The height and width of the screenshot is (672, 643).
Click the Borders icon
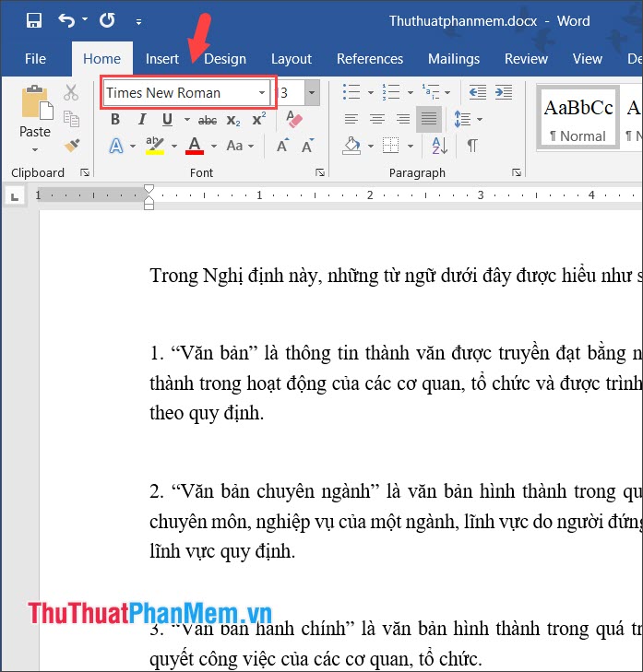click(x=391, y=146)
